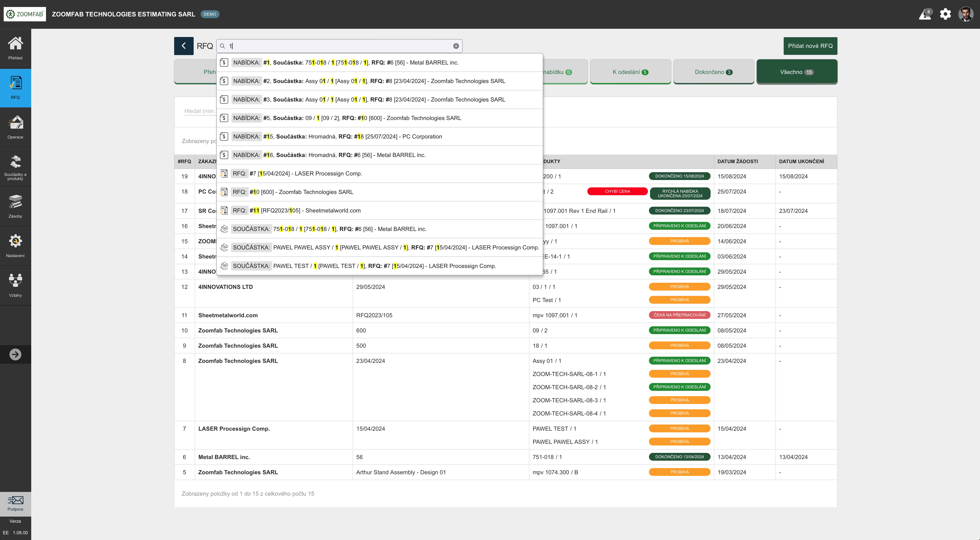The image size is (980, 540).
Task: Sort by DATUM UKONČENÍ column header
Action: [801, 161]
